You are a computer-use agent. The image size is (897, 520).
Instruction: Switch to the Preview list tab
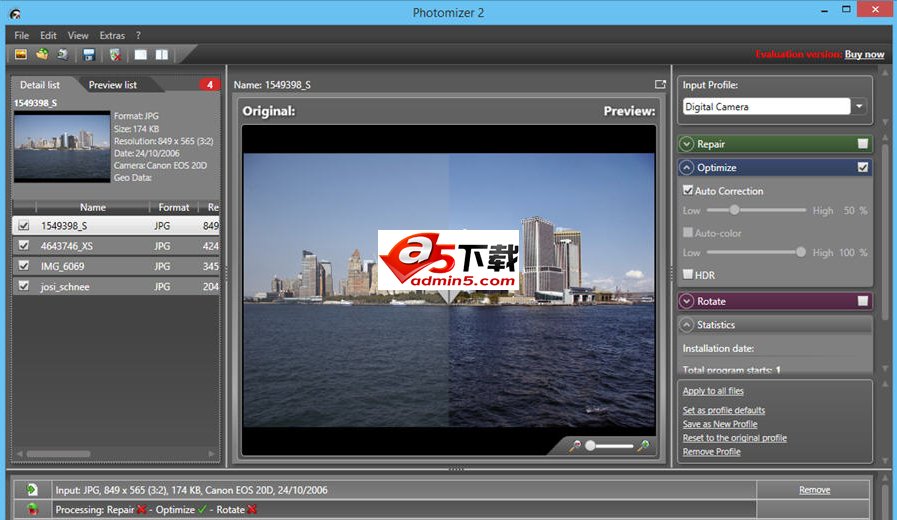click(113, 85)
